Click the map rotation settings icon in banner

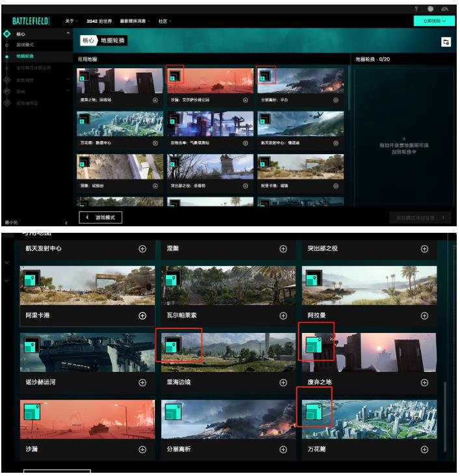pos(446,42)
